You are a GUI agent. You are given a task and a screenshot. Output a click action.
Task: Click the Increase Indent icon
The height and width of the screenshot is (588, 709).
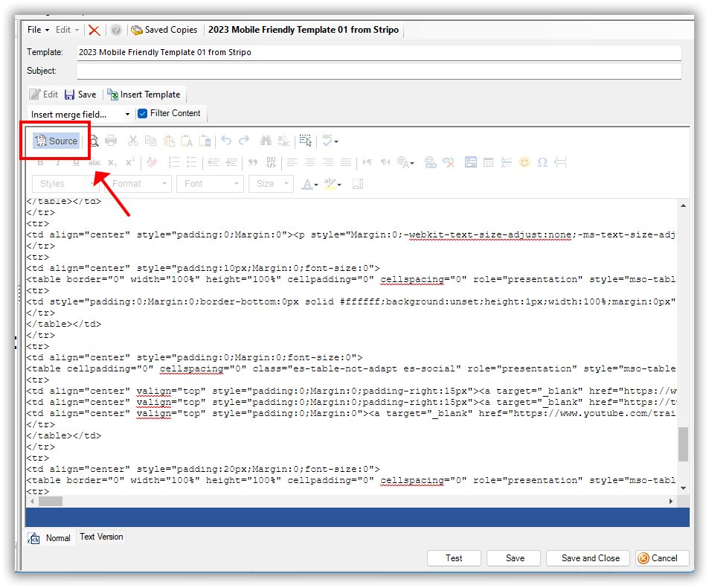click(x=231, y=162)
